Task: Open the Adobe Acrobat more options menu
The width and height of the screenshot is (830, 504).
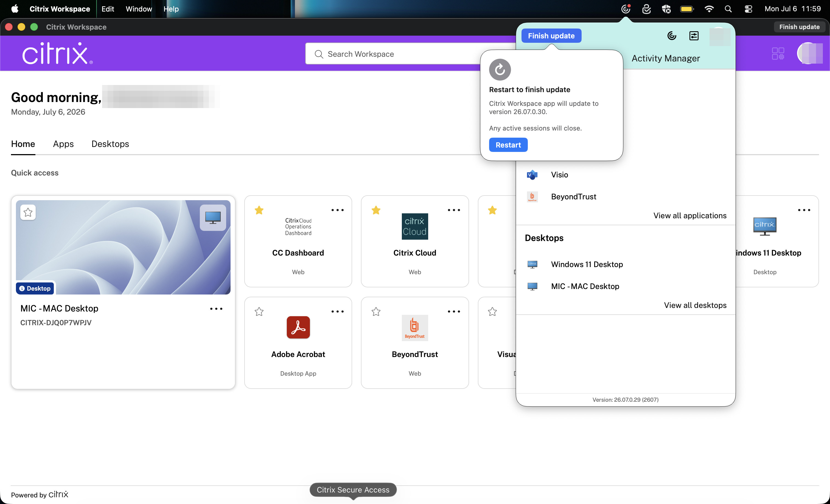Action: pos(337,312)
